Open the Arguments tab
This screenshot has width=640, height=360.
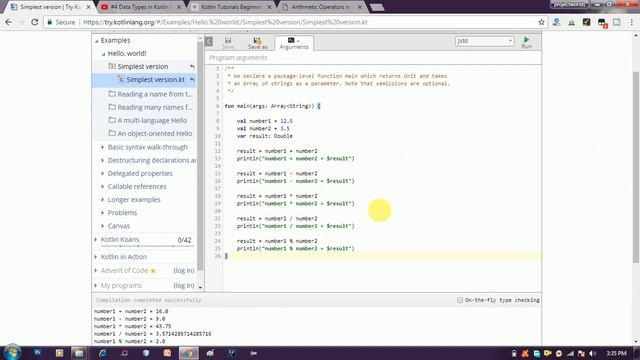(x=294, y=43)
